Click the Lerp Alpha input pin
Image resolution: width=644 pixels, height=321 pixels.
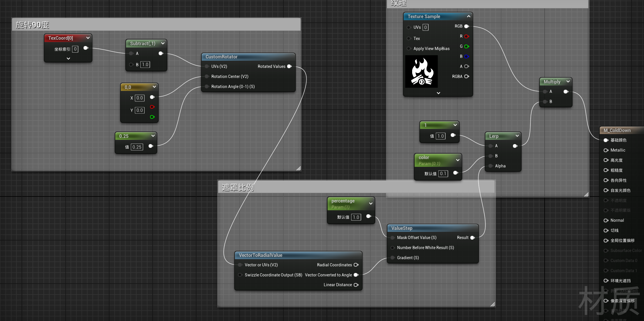click(490, 166)
